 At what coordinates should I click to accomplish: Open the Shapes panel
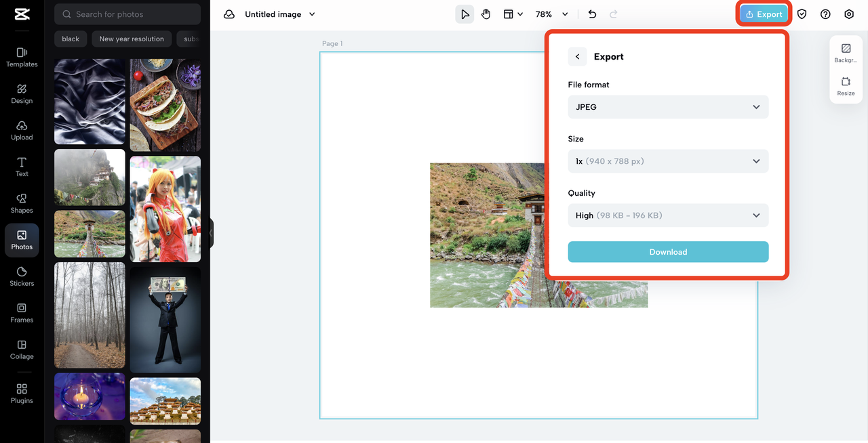[x=22, y=203]
